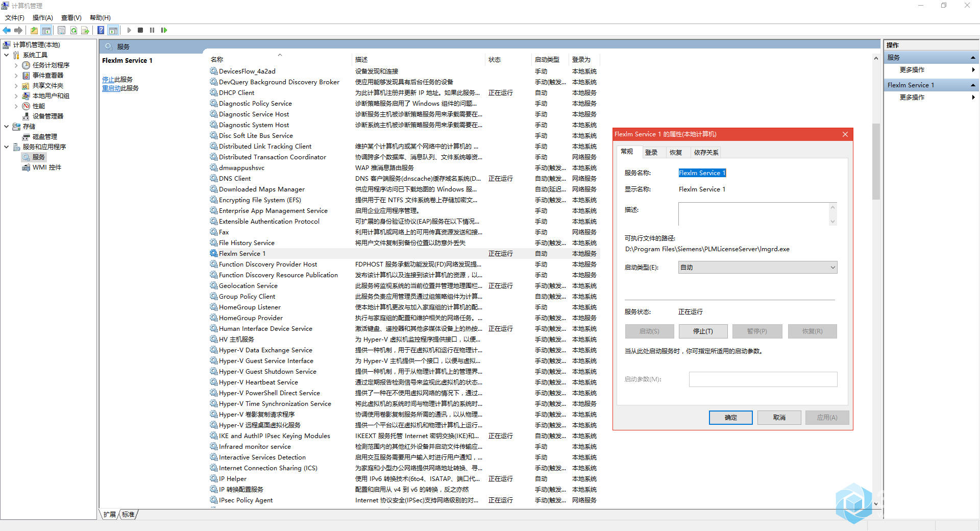This screenshot has height=531, width=980.
Task: Select 设备管理器 in the tree
Action: (48, 116)
